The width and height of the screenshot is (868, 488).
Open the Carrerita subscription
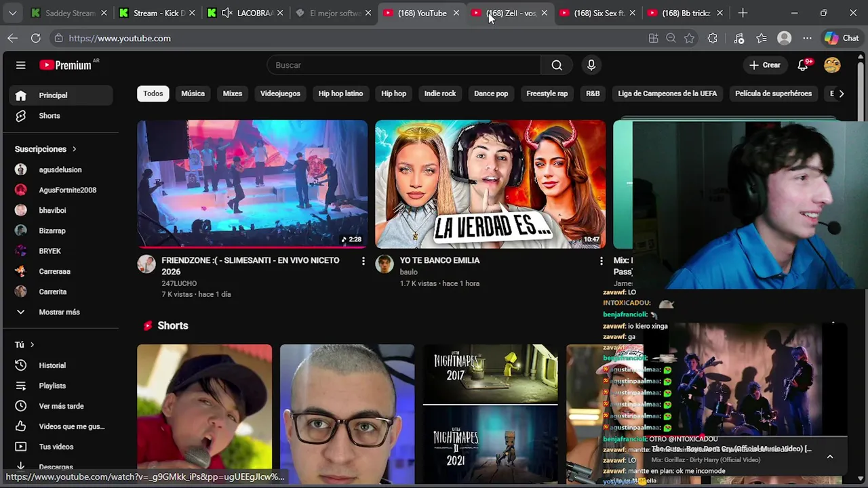pyautogui.click(x=61, y=292)
